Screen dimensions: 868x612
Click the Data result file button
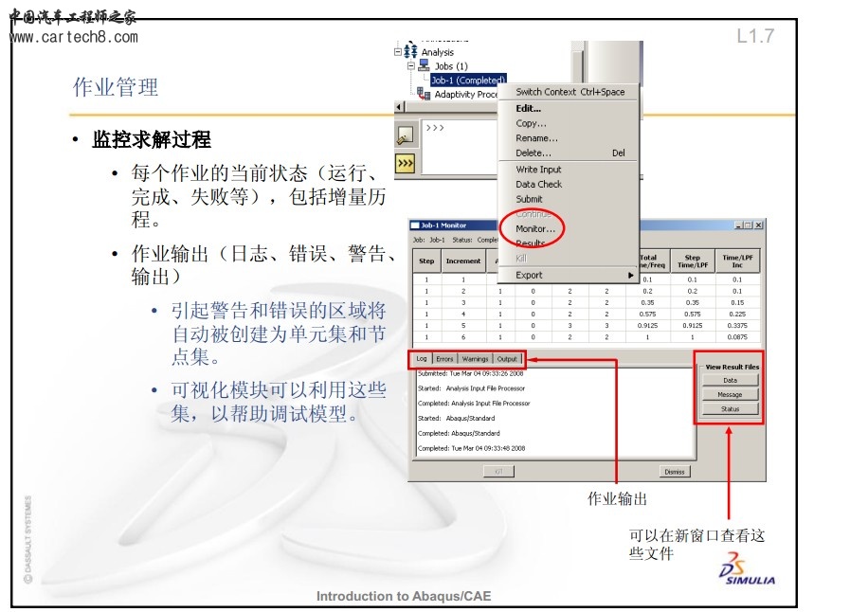[x=730, y=380]
